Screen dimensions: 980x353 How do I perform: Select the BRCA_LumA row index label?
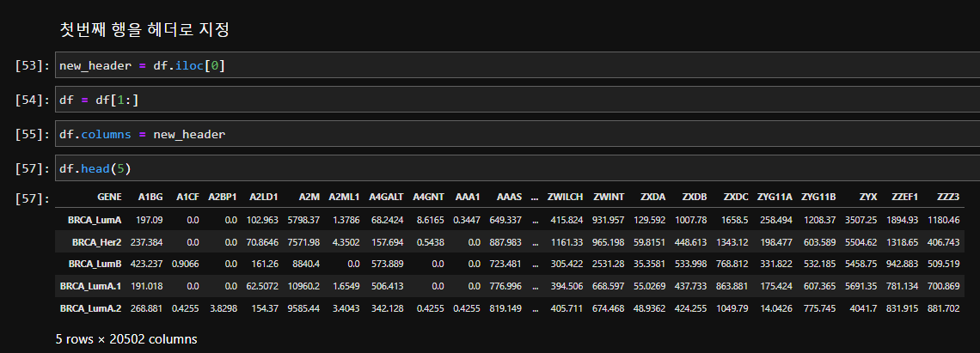click(95, 219)
